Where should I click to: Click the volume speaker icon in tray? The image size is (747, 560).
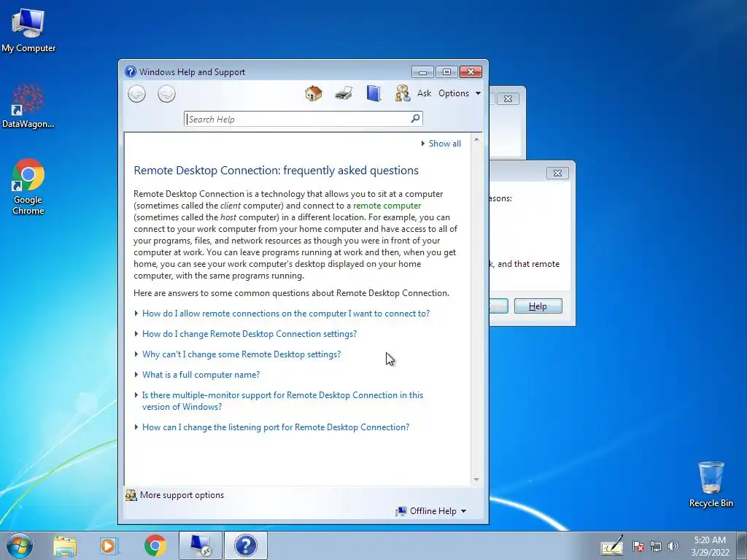click(x=673, y=547)
